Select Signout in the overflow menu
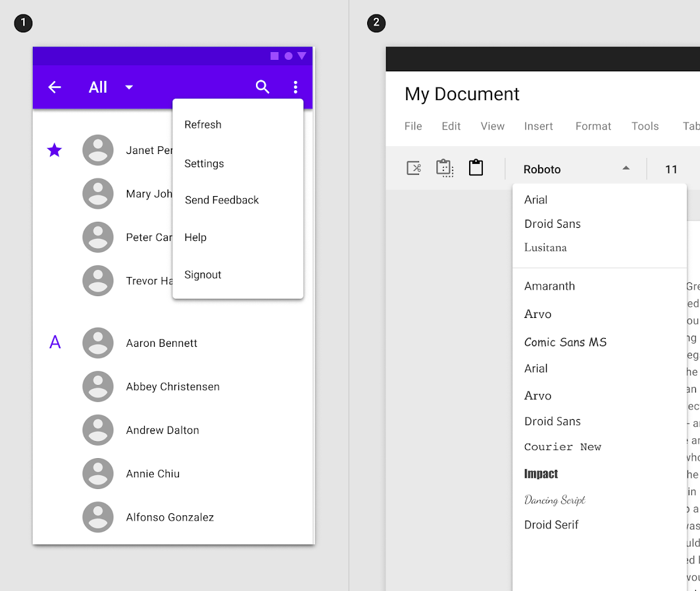700x591 pixels. click(x=238, y=274)
